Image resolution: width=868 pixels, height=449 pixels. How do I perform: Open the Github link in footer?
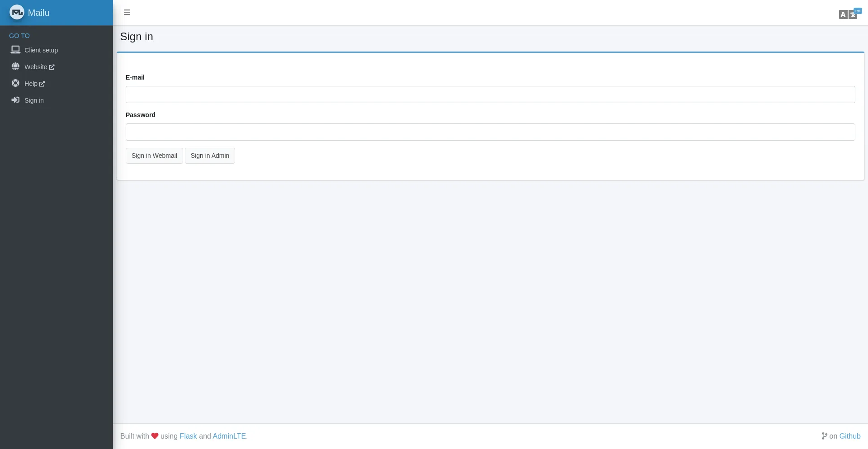pyautogui.click(x=849, y=436)
